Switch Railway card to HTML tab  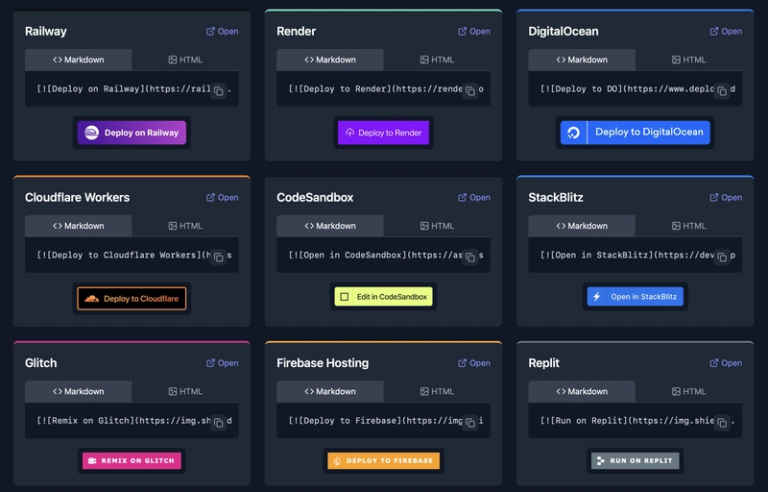click(x=185, y=60)
